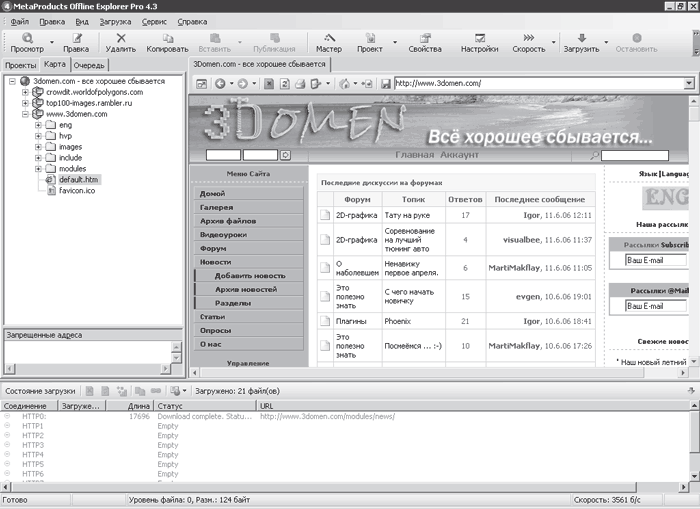Open the address bar URL dropdown
The width and height of the screenshot is (700, 509).
coord(689,83)
